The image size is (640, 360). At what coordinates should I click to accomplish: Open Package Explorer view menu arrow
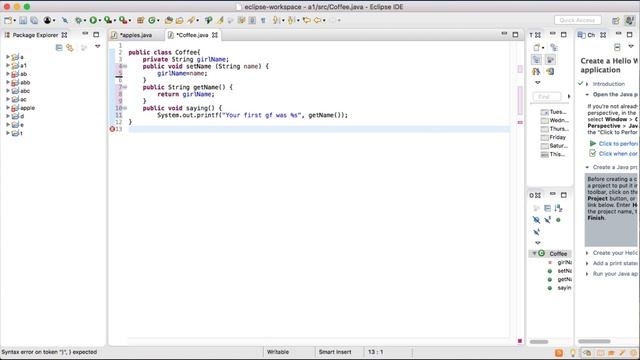98,47
